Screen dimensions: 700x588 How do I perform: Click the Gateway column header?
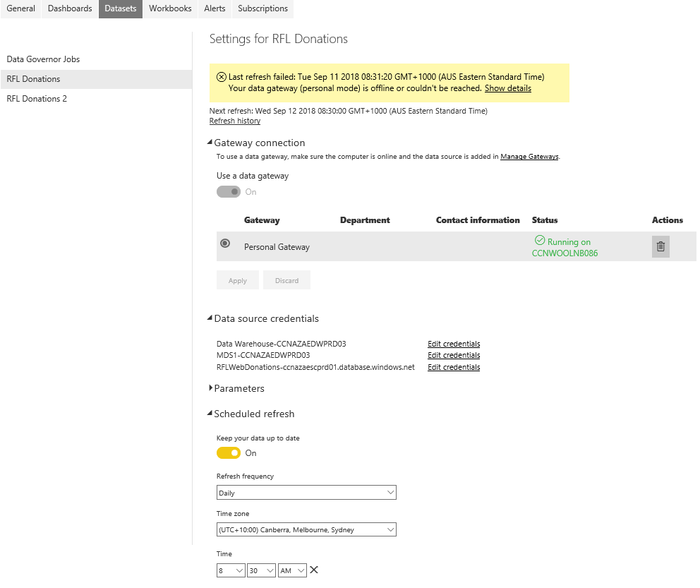click(262, 220)
